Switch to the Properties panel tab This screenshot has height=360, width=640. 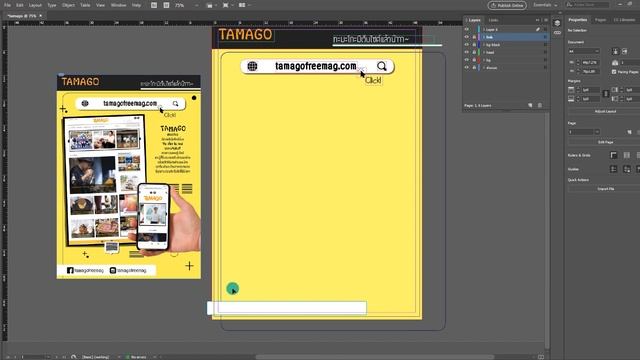pyautogui.click(x=578, y=20)
